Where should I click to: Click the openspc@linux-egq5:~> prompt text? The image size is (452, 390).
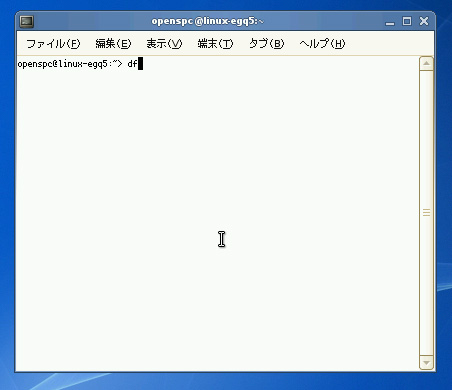tap(70, 64)
